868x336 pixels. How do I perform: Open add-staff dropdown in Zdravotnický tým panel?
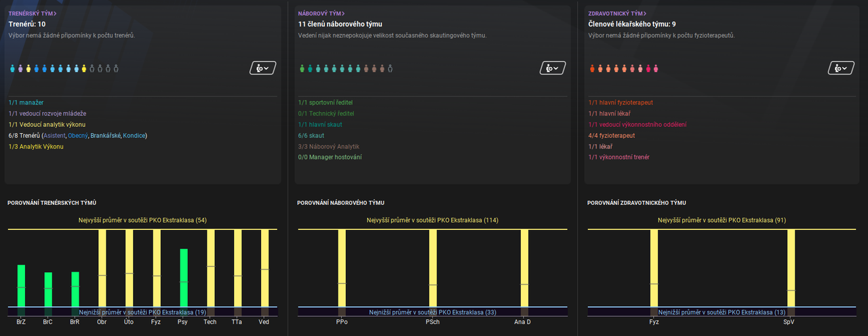click(x=842, y=68)
